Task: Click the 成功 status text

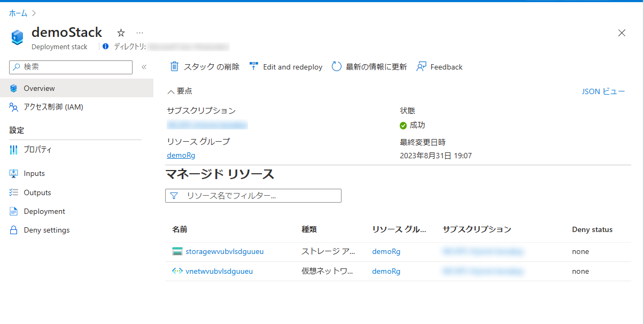Action: (417, 125)
